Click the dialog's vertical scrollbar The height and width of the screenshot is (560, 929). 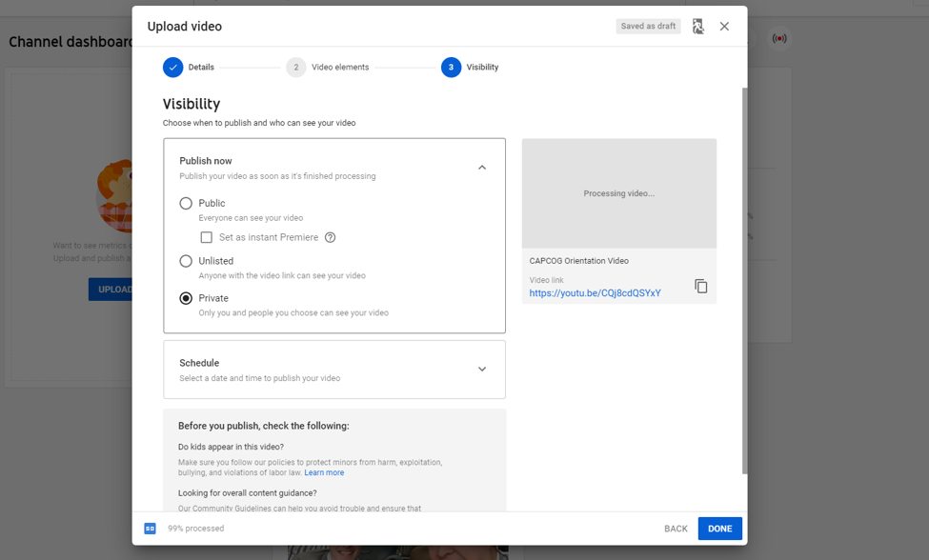coord(745,281)
